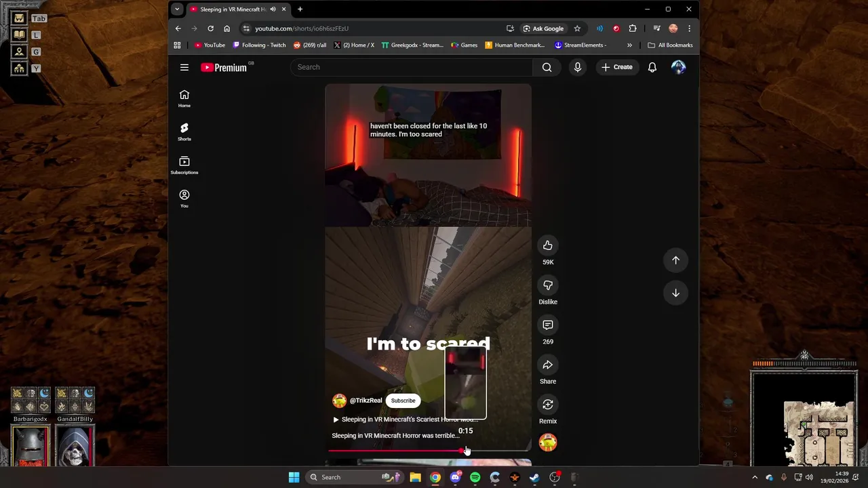Go back in Chrome
This screenshot has width=868, height=488.
[x=178, y=28]
